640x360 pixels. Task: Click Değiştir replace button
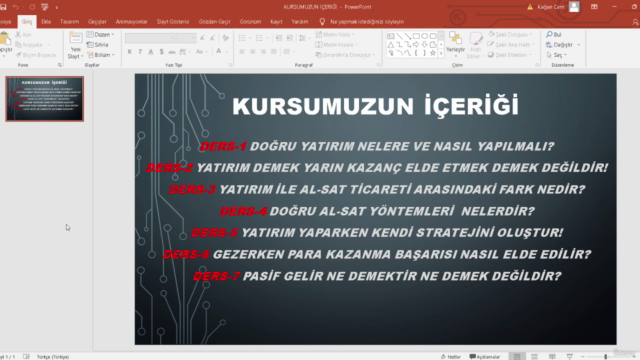(x=560, y=44)
